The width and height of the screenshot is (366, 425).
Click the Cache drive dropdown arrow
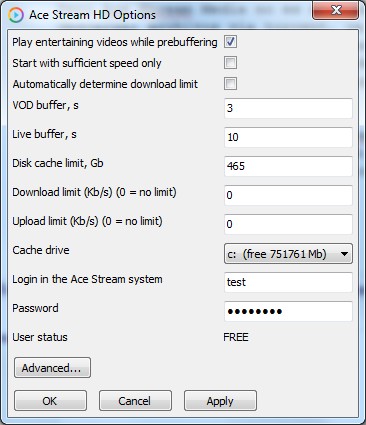(x=344, y=254)
